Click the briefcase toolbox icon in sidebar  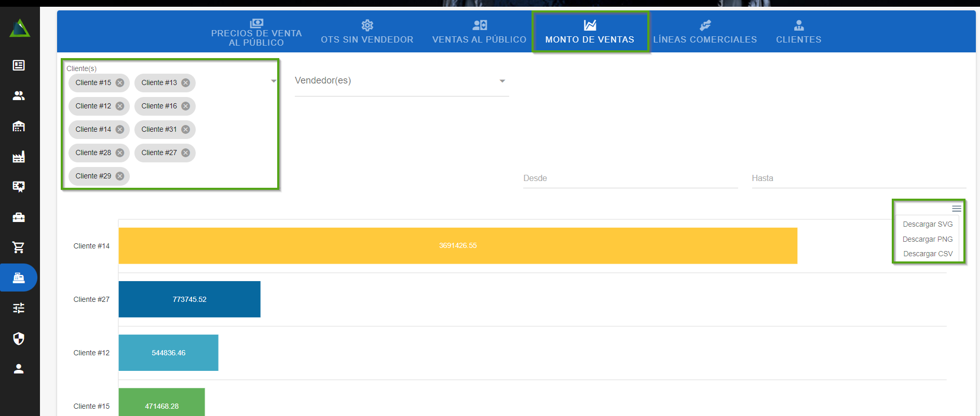(x=19, y=217)
